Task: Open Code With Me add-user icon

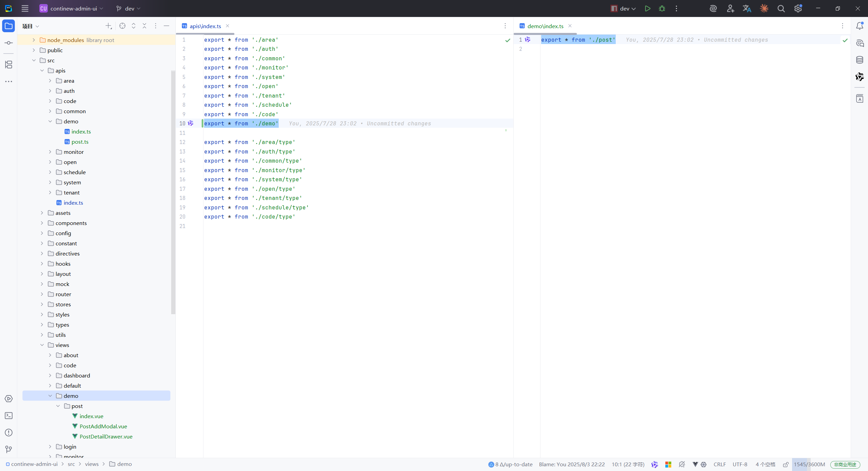Action: [730, 8]
